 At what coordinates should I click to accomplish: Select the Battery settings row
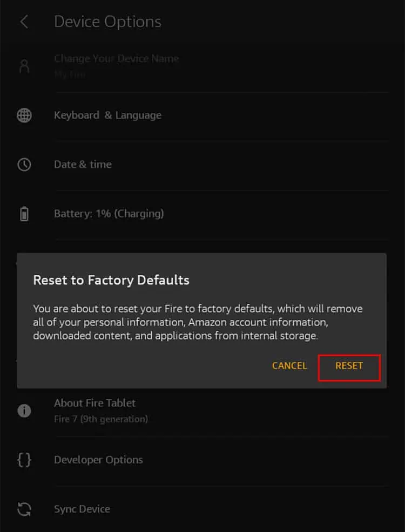click(109, 214)
